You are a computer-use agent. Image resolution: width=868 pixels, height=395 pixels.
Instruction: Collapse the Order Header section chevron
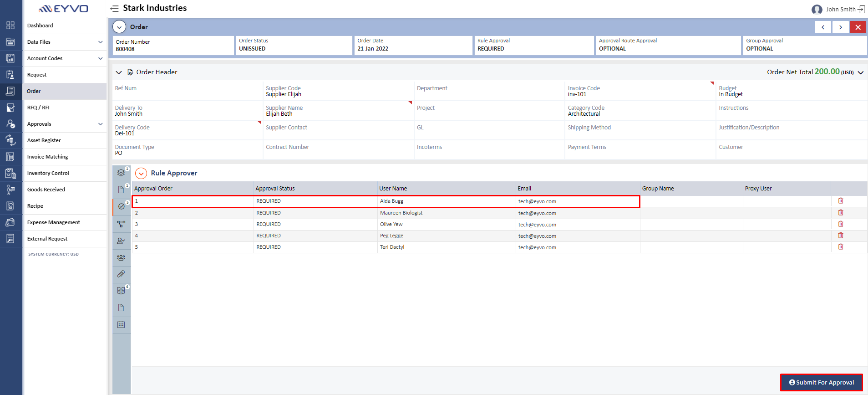click(119, 72)
